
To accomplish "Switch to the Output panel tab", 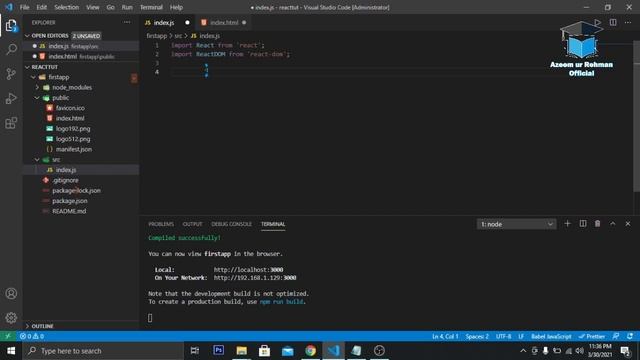I will coord(192,224).
